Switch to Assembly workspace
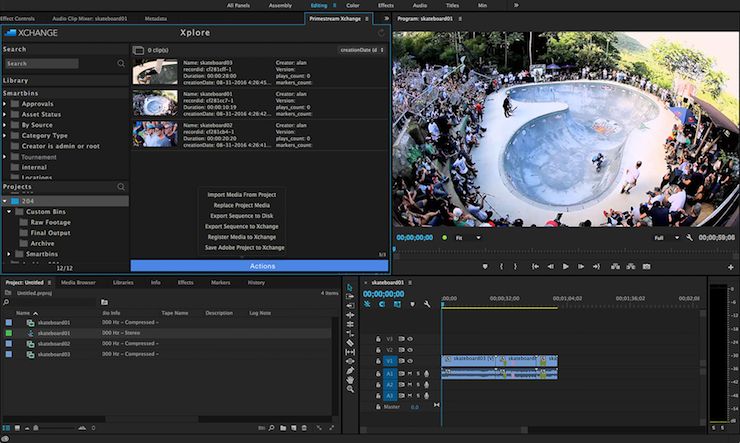This screenshot has width=740, height=443. click(280, 5)
